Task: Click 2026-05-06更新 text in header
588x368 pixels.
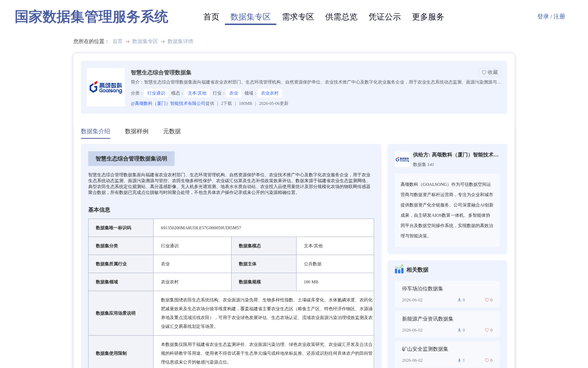Action: 274,103
